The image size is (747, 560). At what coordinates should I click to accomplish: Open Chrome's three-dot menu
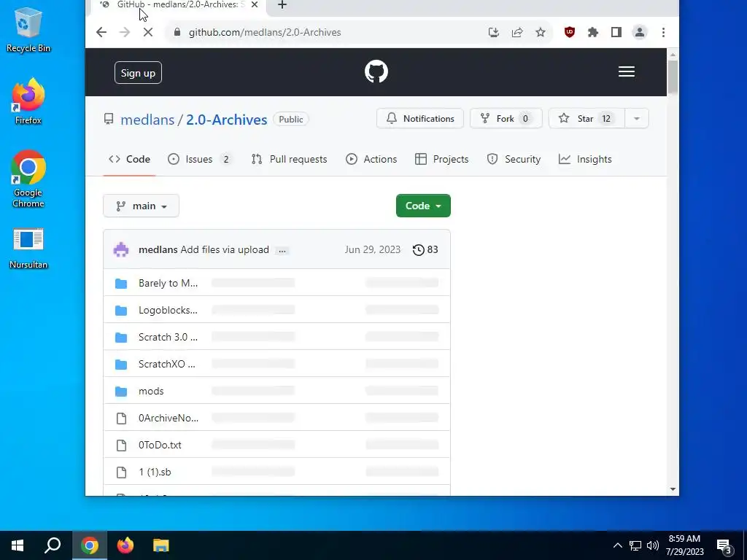point(663,32)
